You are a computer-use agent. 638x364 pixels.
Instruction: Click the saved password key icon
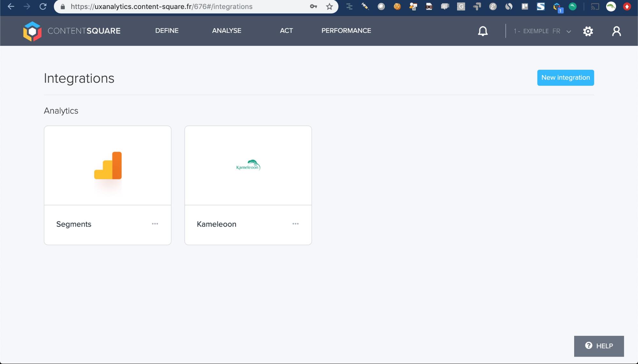[313, 6]
